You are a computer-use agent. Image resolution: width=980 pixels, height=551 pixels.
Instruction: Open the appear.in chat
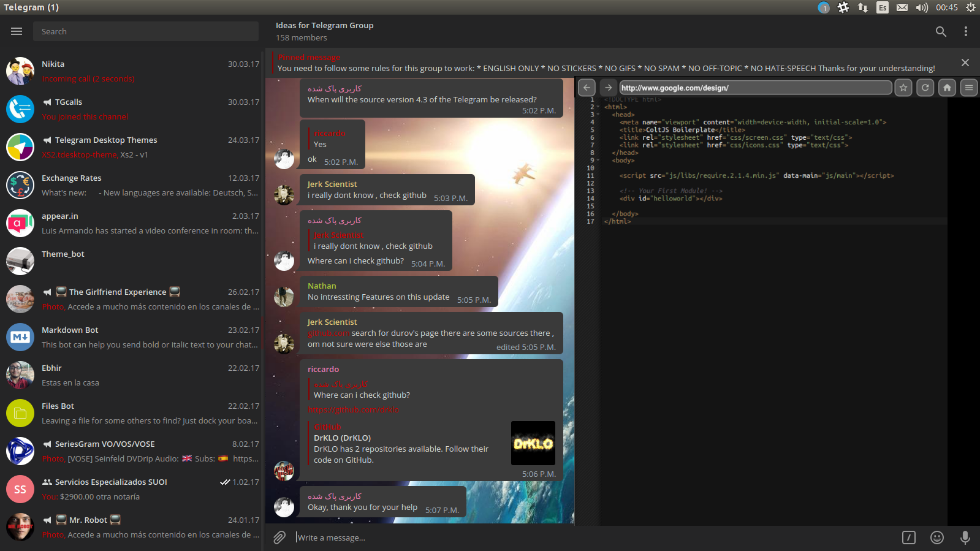(131, 223)
